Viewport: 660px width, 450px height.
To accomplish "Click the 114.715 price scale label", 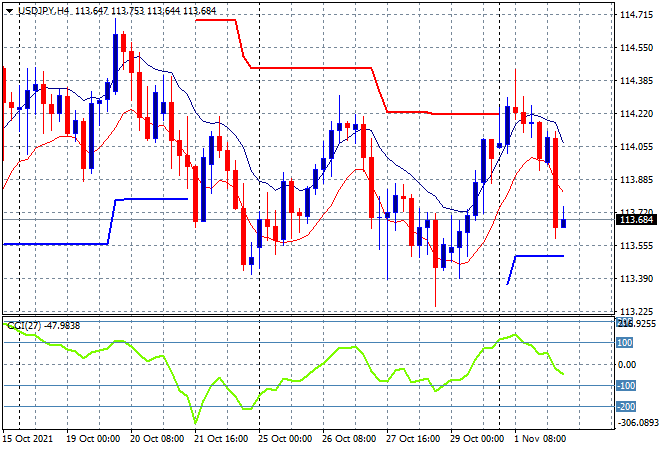I will [x=636, y=15].
